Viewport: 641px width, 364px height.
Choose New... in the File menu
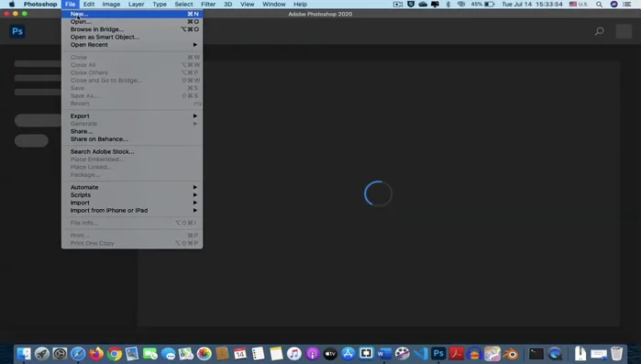(x=132, y=14)
